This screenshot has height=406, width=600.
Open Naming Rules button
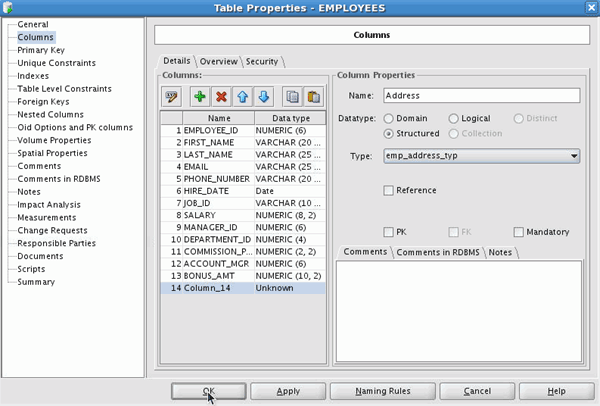pos(383,391)
